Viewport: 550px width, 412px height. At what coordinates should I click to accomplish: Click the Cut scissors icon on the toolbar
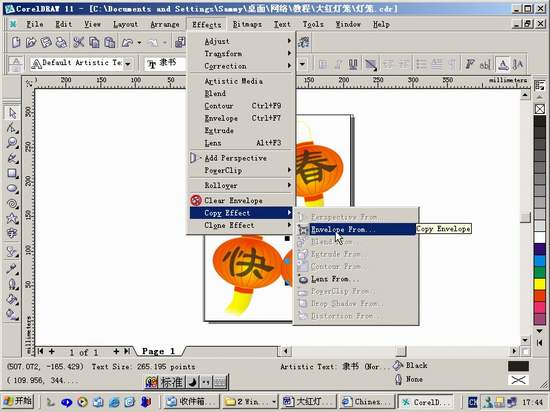coord(79,42)
